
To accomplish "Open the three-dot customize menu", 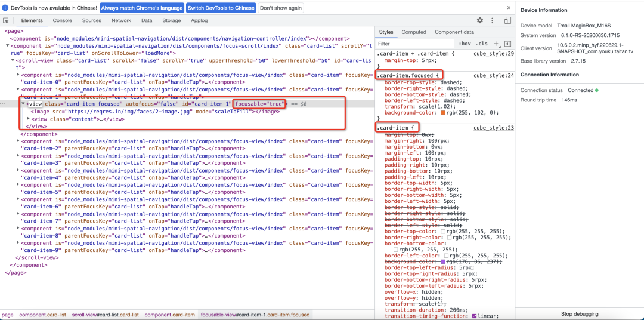I will (x=492, y=20).
